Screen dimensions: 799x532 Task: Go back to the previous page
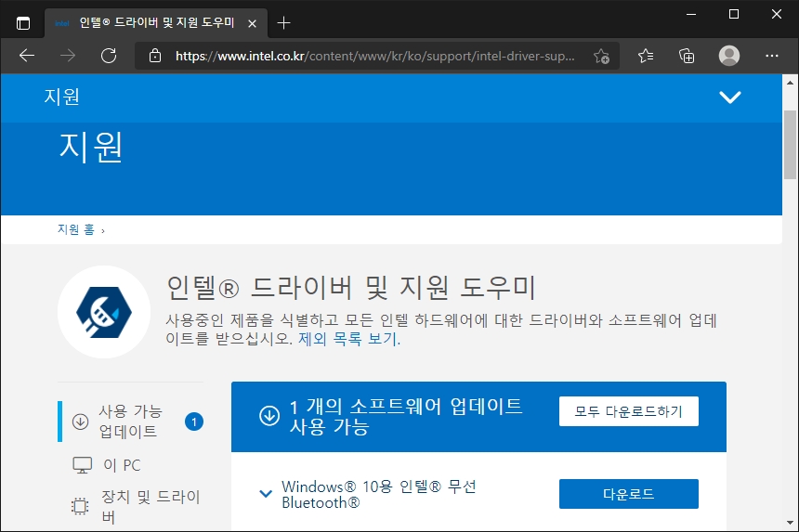coord(27,56)
